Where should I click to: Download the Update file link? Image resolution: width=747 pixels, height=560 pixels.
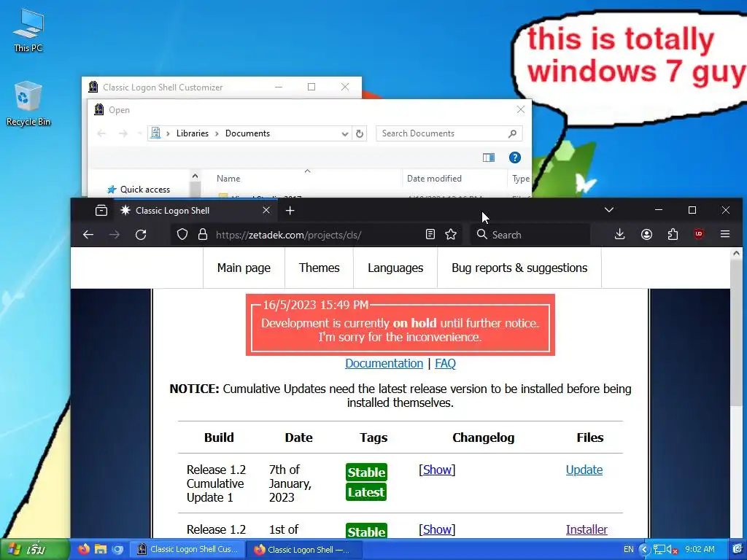point(584,470)
